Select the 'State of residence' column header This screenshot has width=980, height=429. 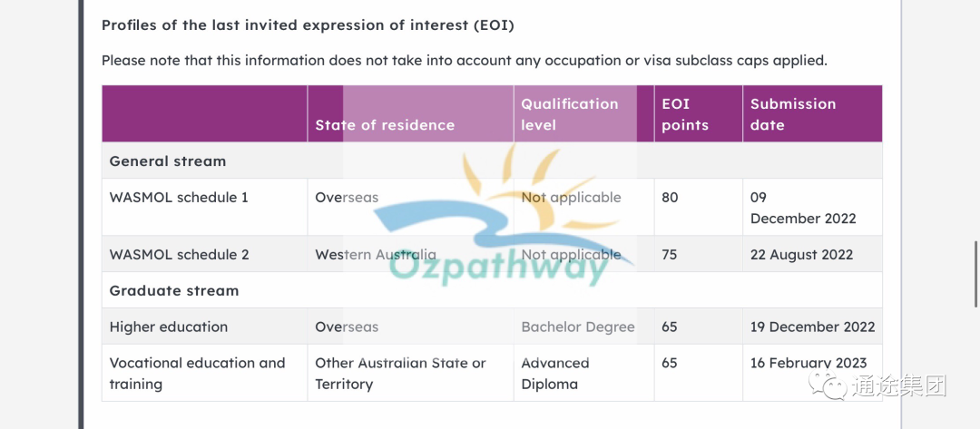pos(385,125)
